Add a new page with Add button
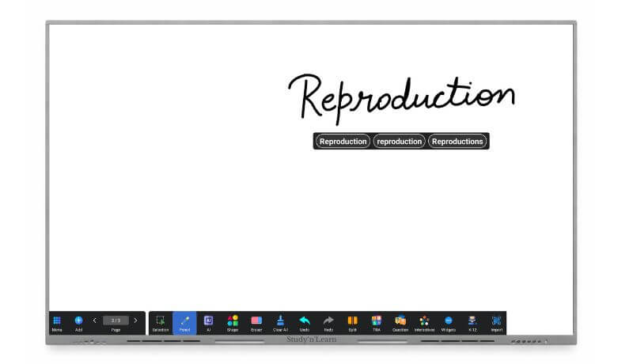This screenshot has width=633, height=364. click(x=78, y=320)
